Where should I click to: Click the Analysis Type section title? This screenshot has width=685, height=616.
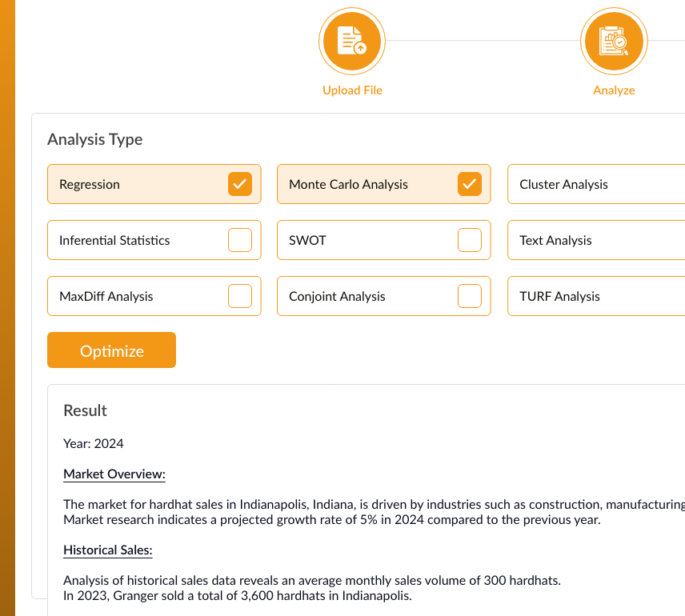(94, 139)
